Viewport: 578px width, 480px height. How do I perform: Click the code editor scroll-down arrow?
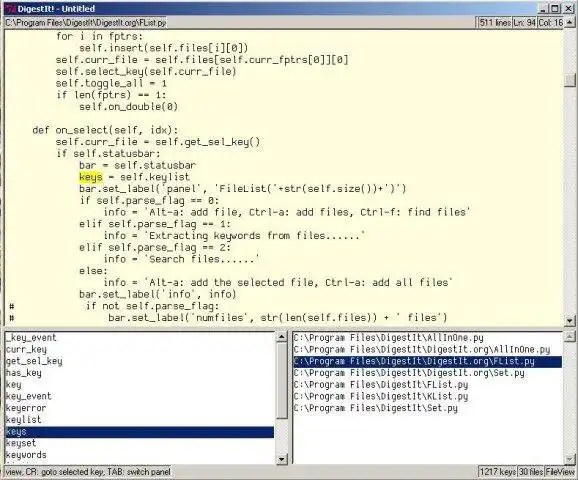[x=570, y=321]
